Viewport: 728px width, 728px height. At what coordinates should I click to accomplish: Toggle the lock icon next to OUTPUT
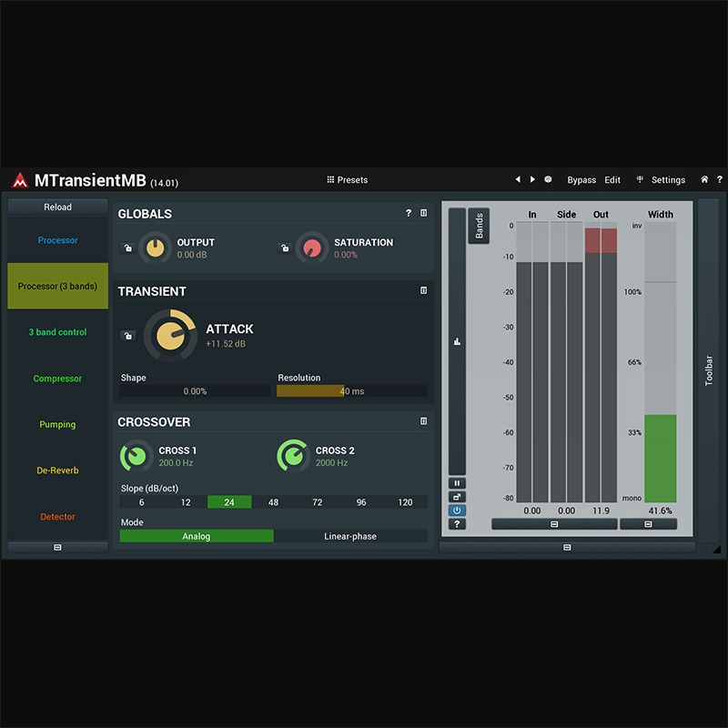(x=127, y=248)
